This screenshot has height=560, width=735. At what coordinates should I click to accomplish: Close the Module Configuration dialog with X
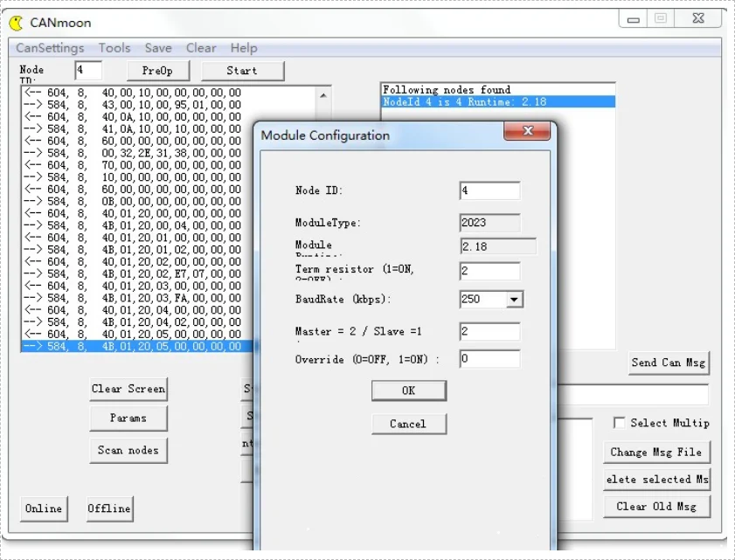click(x=528, y=132)
